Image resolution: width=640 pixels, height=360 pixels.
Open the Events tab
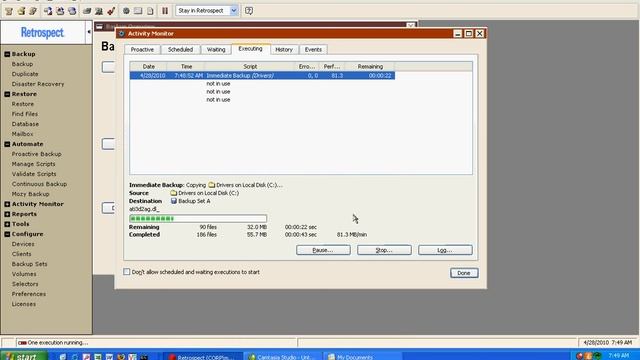click(x=313, y=49)
